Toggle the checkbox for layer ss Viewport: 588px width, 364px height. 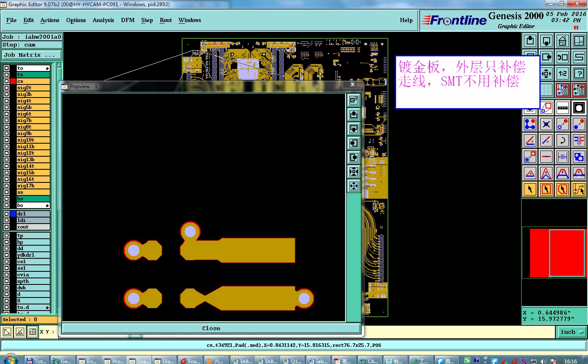[x=7, y=192]
